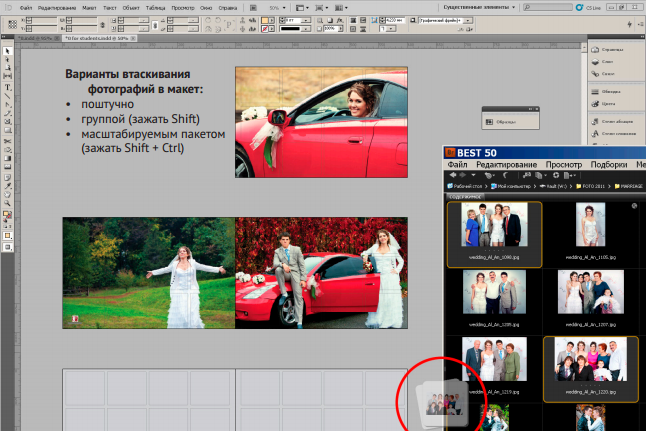Open the Просмотр menu in Bridge
The width and height of the screenshot is (646, 431).
[x=564, y=164]
